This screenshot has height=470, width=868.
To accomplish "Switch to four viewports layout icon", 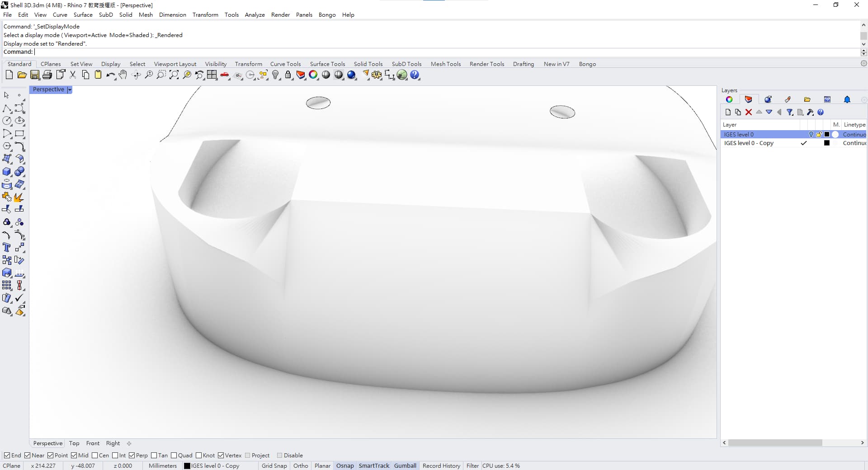I will (212, 75).
